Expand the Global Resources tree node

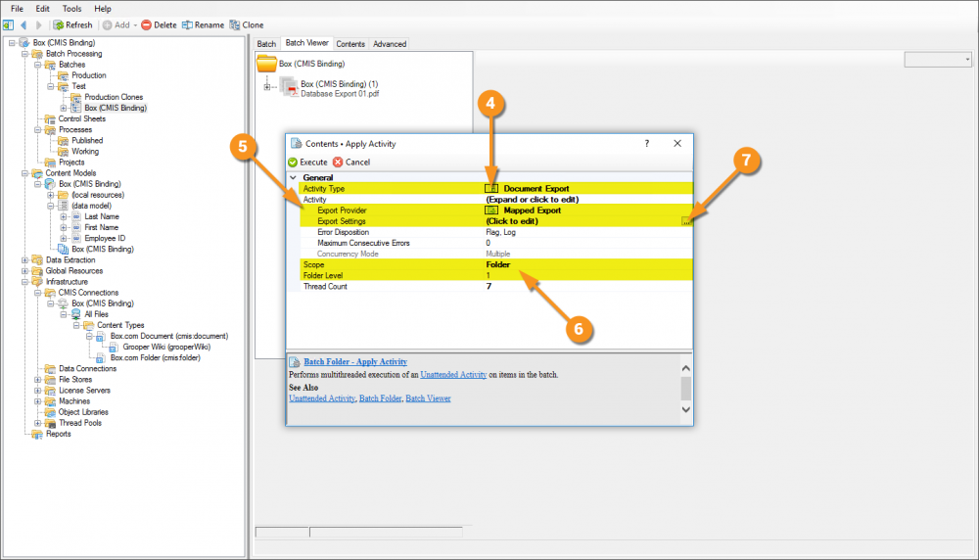[x=25, y=271]
